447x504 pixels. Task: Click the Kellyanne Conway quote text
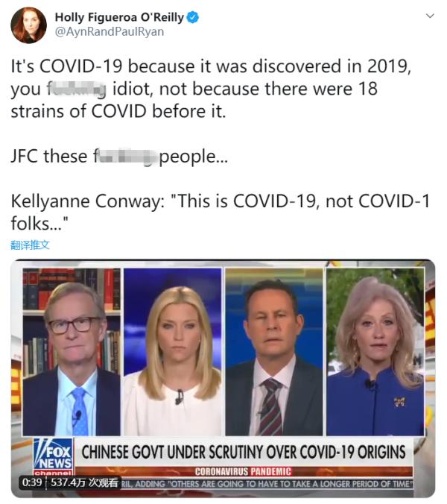coord(221,212)
